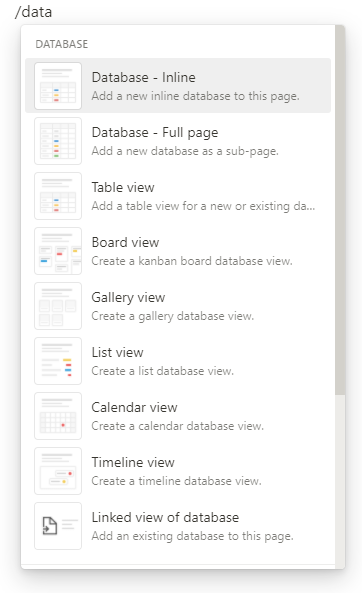Click the Database - Inline thumbnail icon
Image resolution: width=362 pixels, height=593 pixels.
pyautogui.click(x=58, y=86)
